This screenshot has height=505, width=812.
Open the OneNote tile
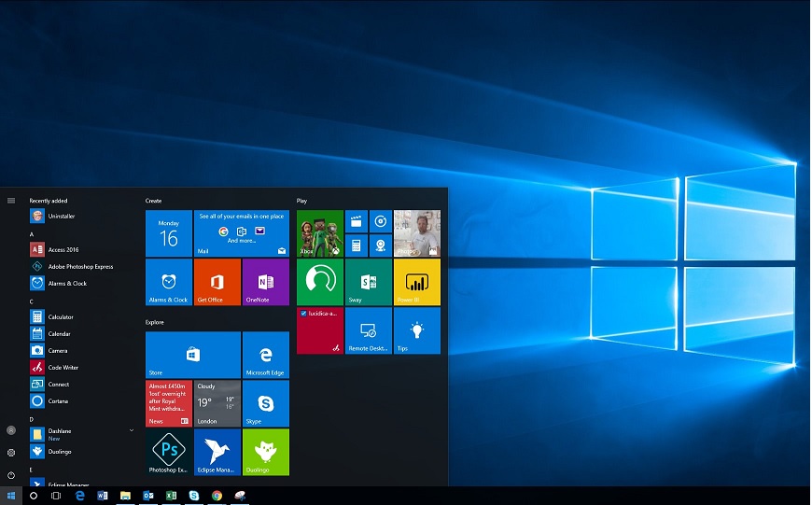coord(265,282)
